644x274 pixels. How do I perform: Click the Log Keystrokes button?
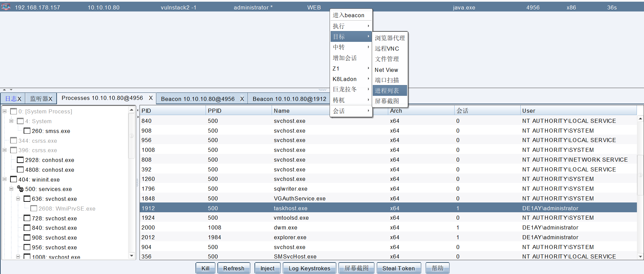tap(309, 268)
